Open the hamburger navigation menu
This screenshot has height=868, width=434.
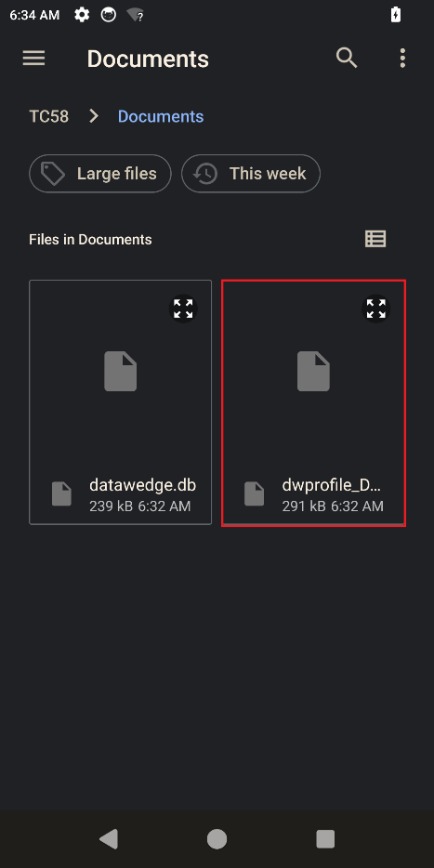tap(33, 59)
